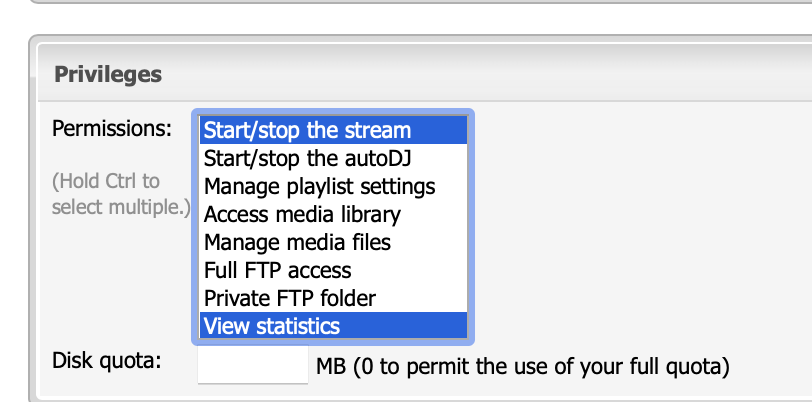Focus the empty quota box before MB
Screen dimensions: 812x402
coord(253,365)
